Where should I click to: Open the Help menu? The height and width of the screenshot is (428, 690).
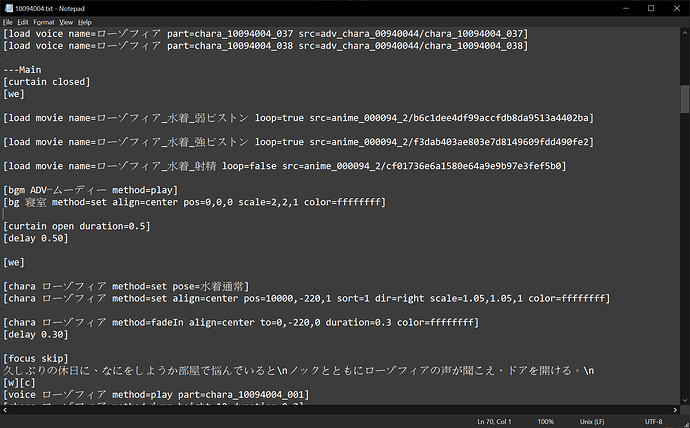coord(85,21)
